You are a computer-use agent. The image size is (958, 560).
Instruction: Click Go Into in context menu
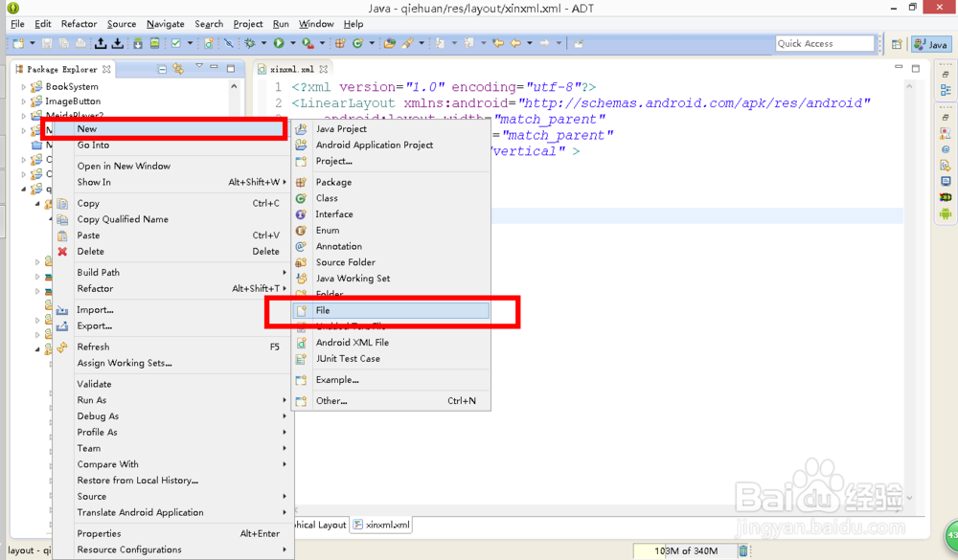[171, 145]
